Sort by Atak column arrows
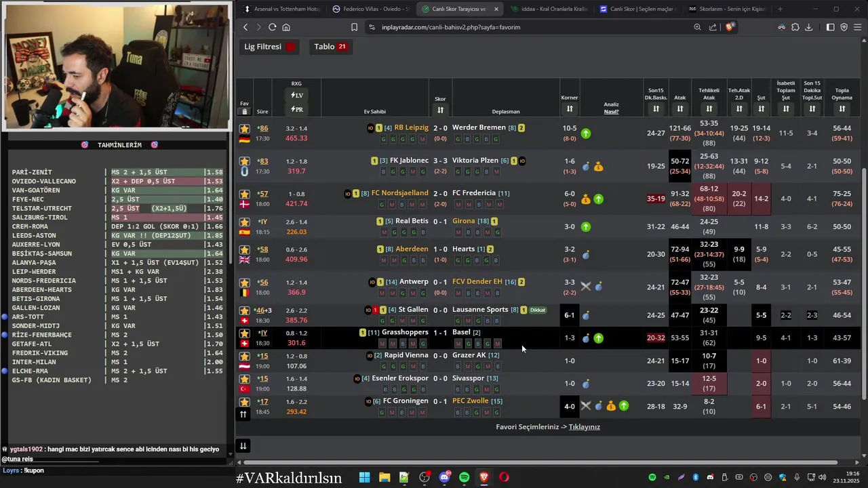The height and width of the screenshot is (488, 868). (680, 108)
